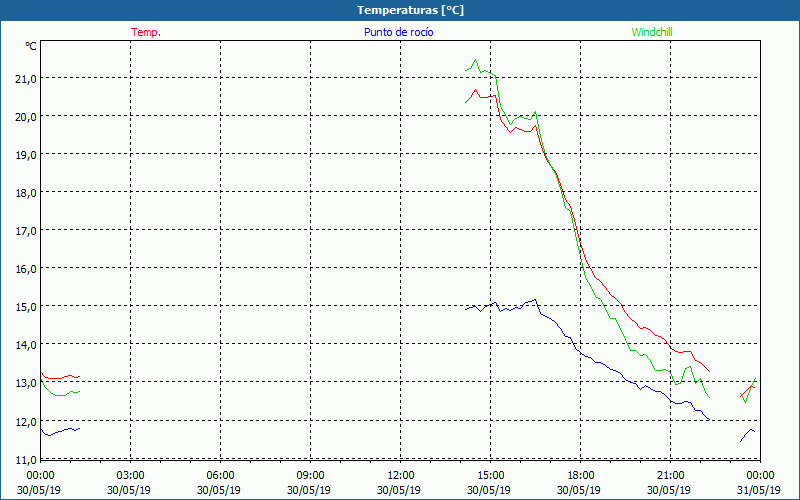Click the red temperature line end near 22:15

709,371
